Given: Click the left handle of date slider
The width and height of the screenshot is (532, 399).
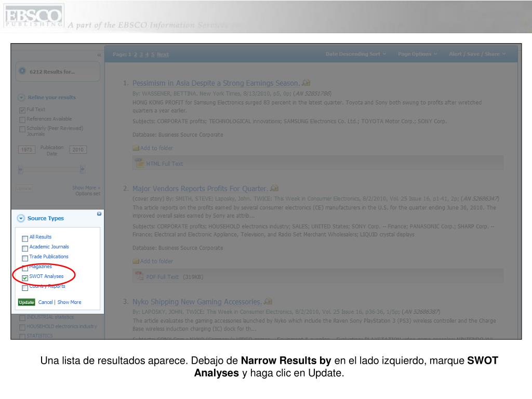Looking at the screenshot, I should pyautogui.click(x=20, y=169).
